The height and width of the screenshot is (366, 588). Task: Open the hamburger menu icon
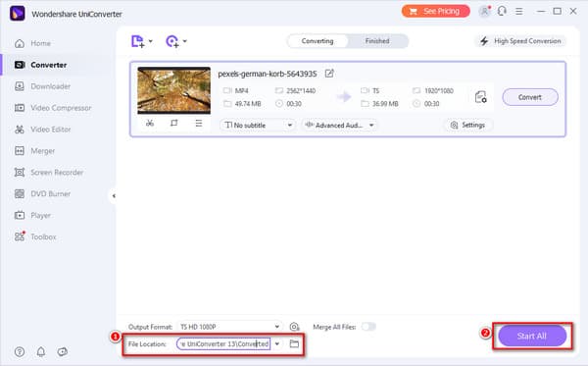pyautogui.click(x=519, y=12)
